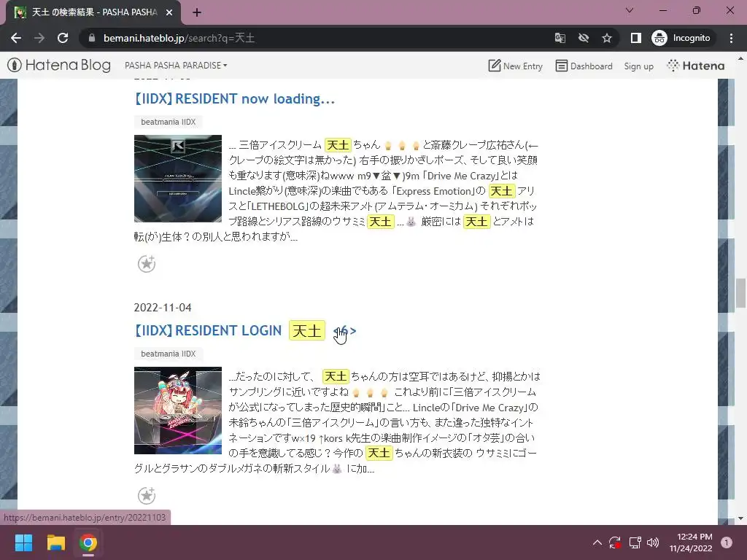747x560 pixels.
Task: Expand the PASHA PASHA PARADISE dropdown
Action: point(176,65)
